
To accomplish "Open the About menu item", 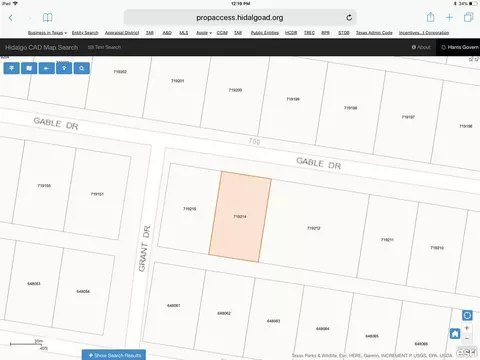I will click(421, 47).
